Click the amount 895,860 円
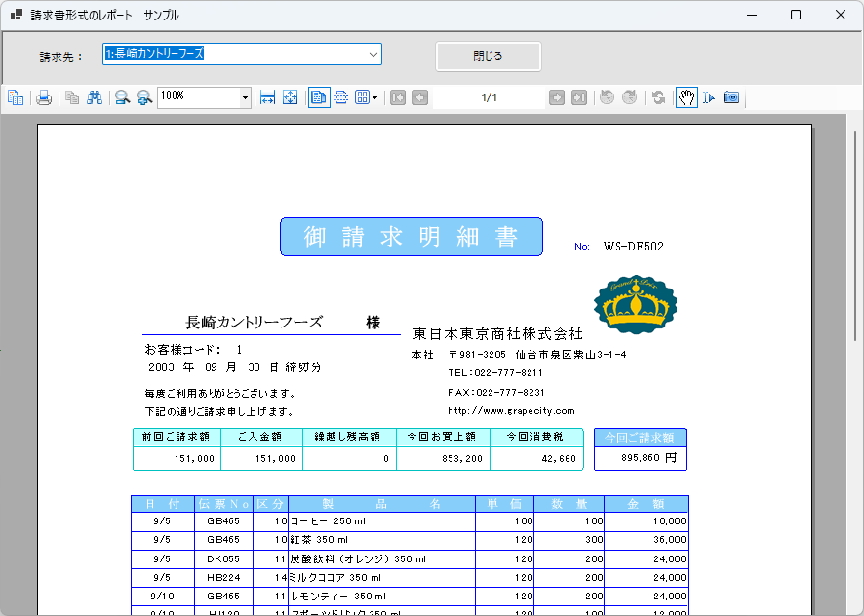864x616 pixels. coord(648,458)
